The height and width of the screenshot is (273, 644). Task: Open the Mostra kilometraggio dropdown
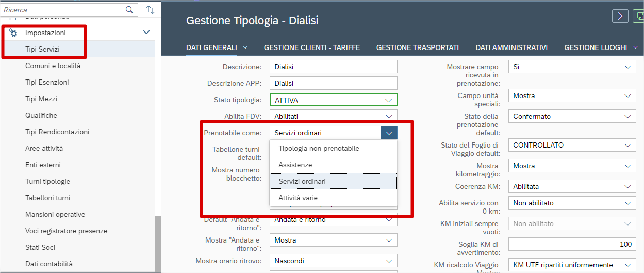tap(627, 166)
